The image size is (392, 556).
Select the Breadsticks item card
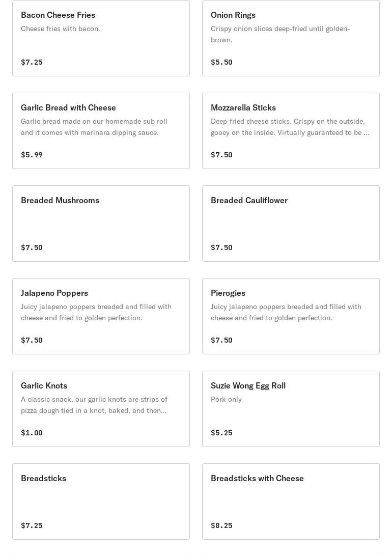[x=101, y=502]
